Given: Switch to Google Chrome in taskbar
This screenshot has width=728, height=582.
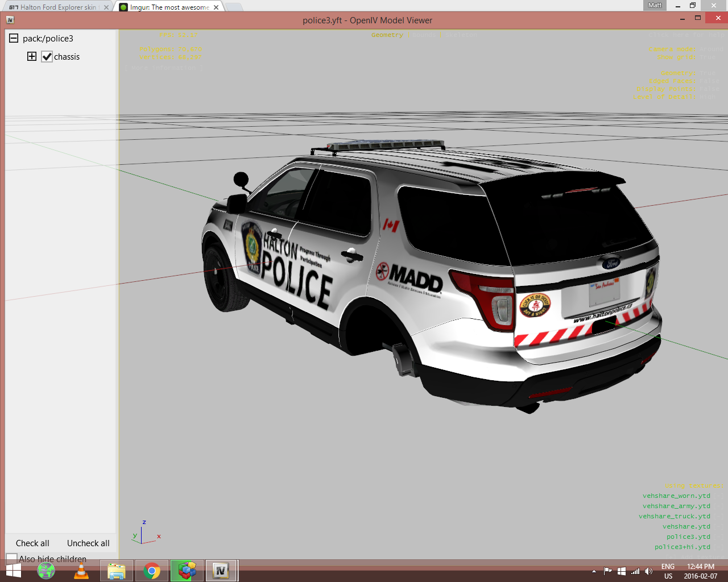Looking at the screenshot, I should click(152, 571).
